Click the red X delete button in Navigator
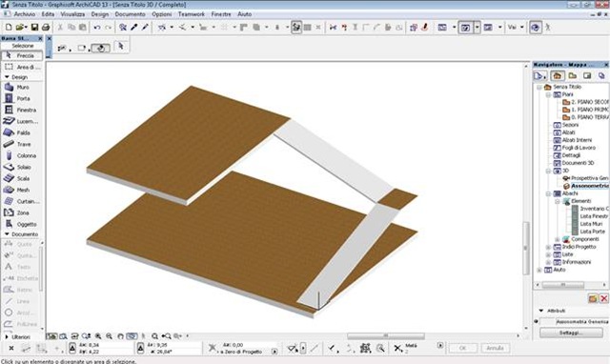Screen dimensions: 610x364 (x=603, y=298)
